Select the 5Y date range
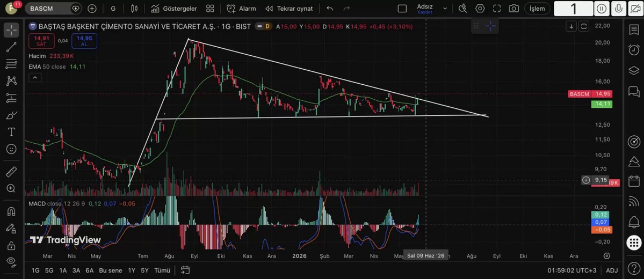 tap(144, 270)
